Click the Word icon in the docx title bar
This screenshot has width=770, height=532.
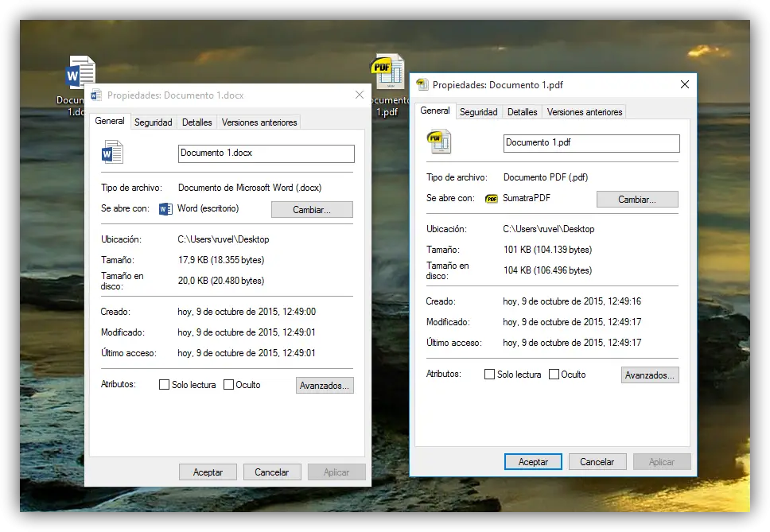pos(96,95)
